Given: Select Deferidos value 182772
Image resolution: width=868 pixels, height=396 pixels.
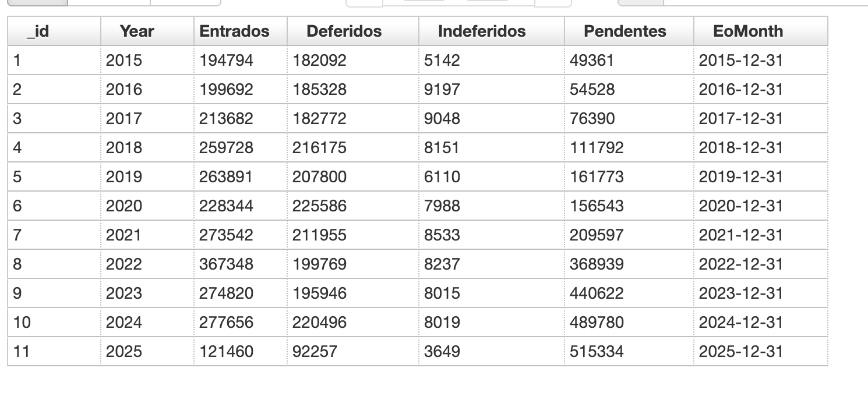Looking at the screenshot, I should coord(319,119).
